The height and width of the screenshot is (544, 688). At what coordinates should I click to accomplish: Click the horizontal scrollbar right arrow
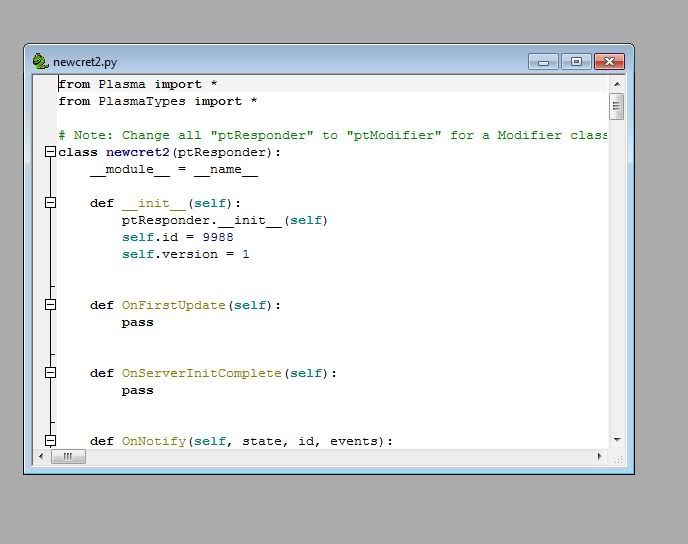(599, 456)
